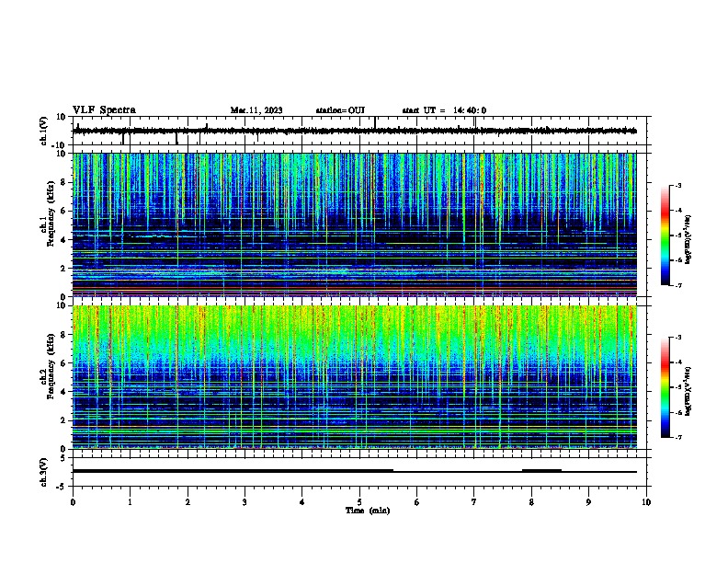
Task: Click the "station=OUI" header text
Action: coord(340,110)
